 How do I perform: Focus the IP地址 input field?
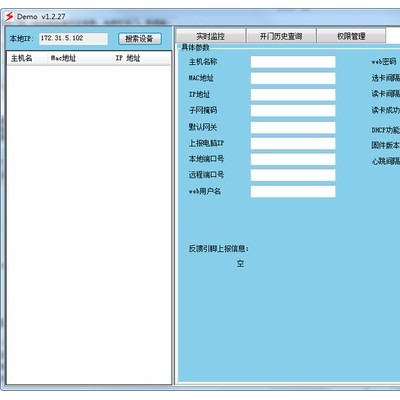point(293,95)
